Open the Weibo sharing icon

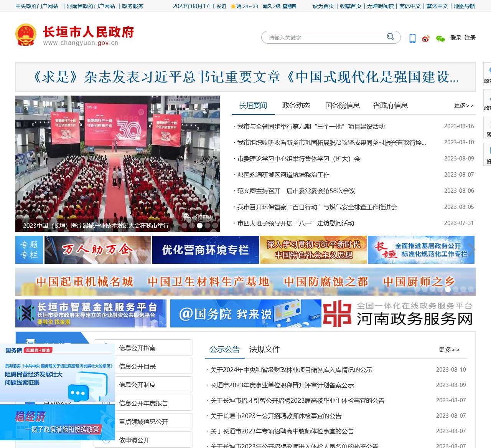point(425,38)
